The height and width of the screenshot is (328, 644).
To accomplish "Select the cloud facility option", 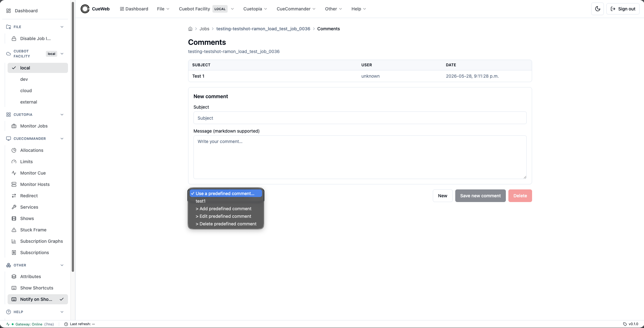I will (38, 91).
